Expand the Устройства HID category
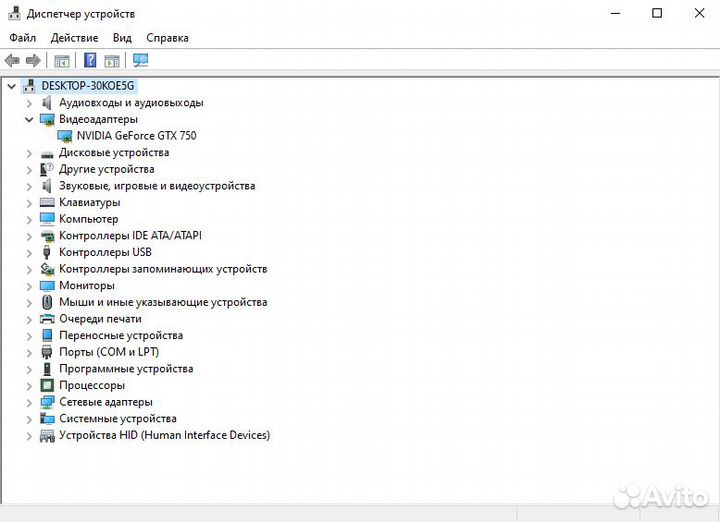Viewport: 720px width, 522px height. [x=29, y=436]
